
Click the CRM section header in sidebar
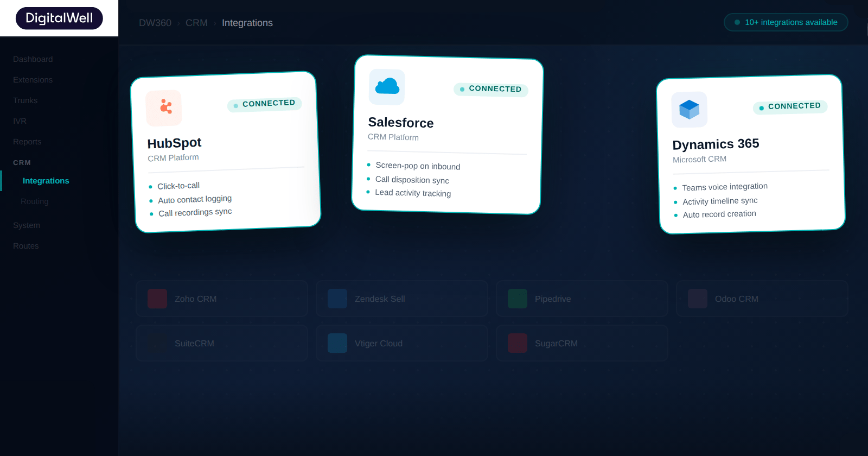(22, 162)
